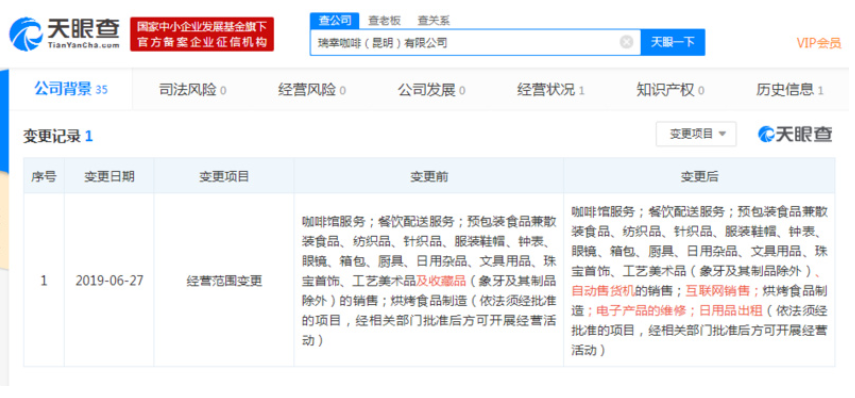
Task: Select the 查老板 search tab
Action: coord(384,21)
